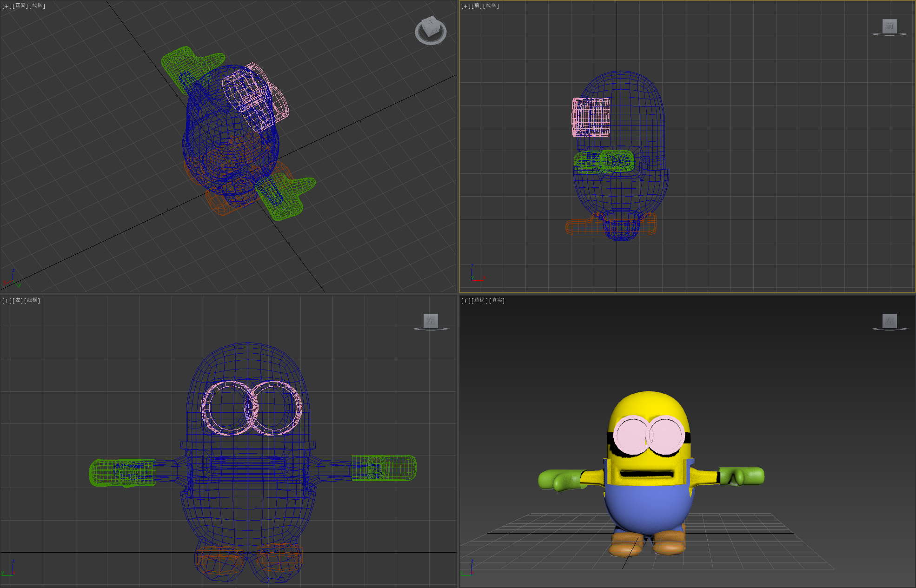Open the [+] menu of the 左 viewport
This screenshot has height=588, width=916.
pyautogui.click(x=7, y=301)
